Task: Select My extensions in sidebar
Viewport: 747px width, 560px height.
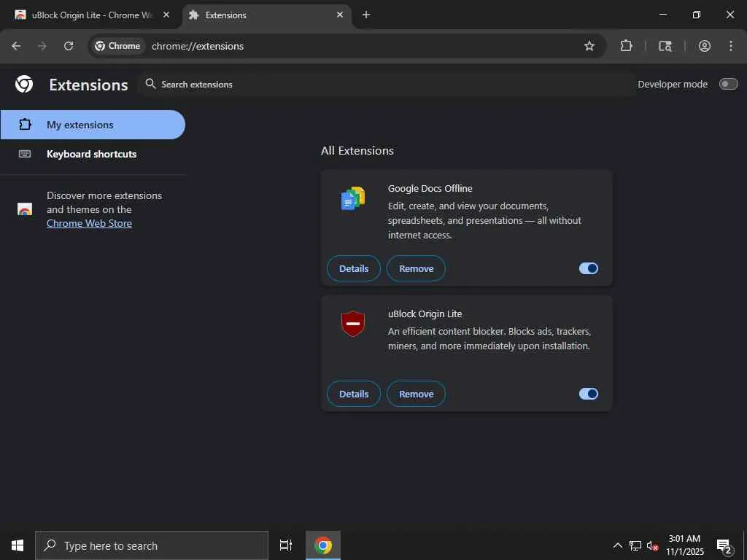Action: pyautogui.click(x=93, y=125)
